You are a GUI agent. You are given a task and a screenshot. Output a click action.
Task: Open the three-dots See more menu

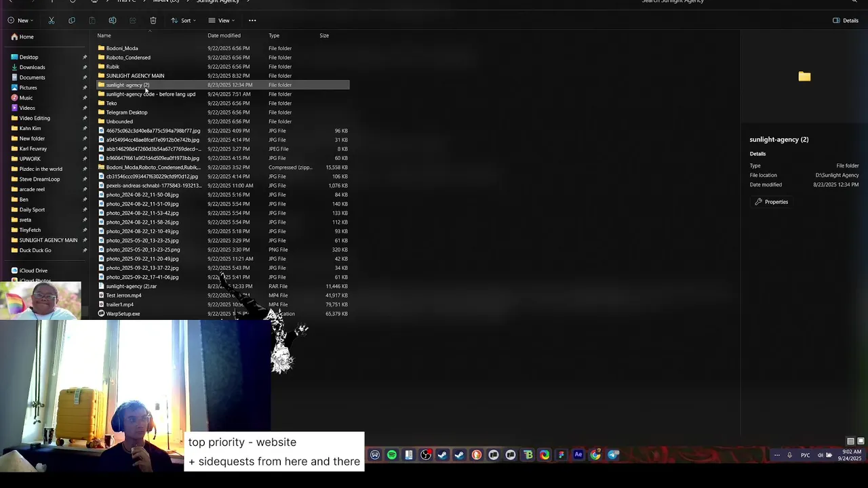click(x=252, y=20)
